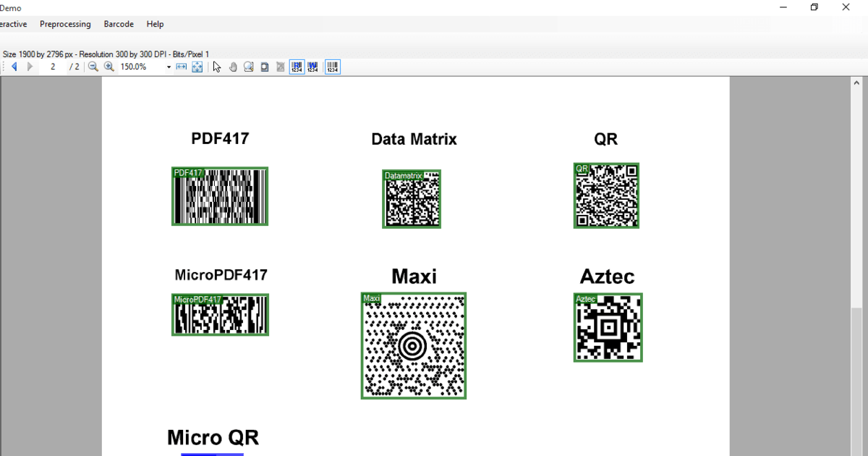Open the zoom percentage dropdown
Image resolution: width=868 pixels, height=456 pixels.
pyautogui.click(x=168, y=67)
